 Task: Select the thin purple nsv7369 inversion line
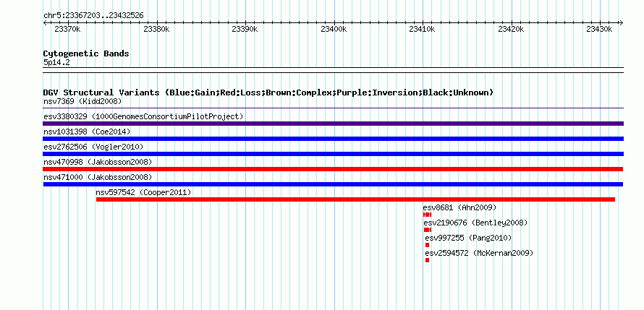point(334,108)
